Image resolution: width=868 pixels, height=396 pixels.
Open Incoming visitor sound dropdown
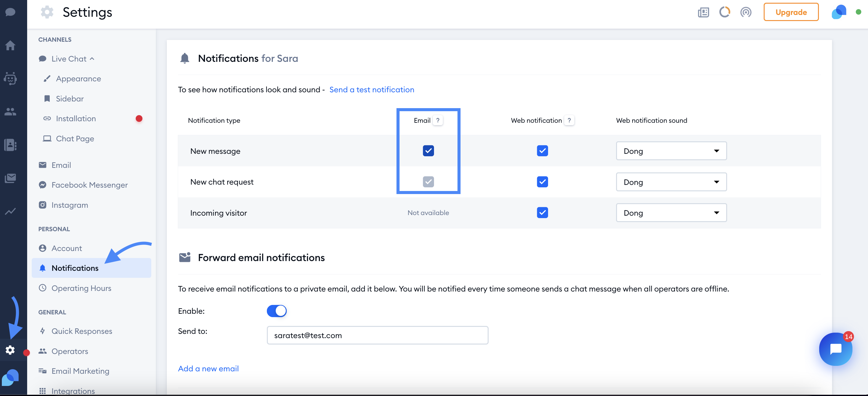pos(671,213)
